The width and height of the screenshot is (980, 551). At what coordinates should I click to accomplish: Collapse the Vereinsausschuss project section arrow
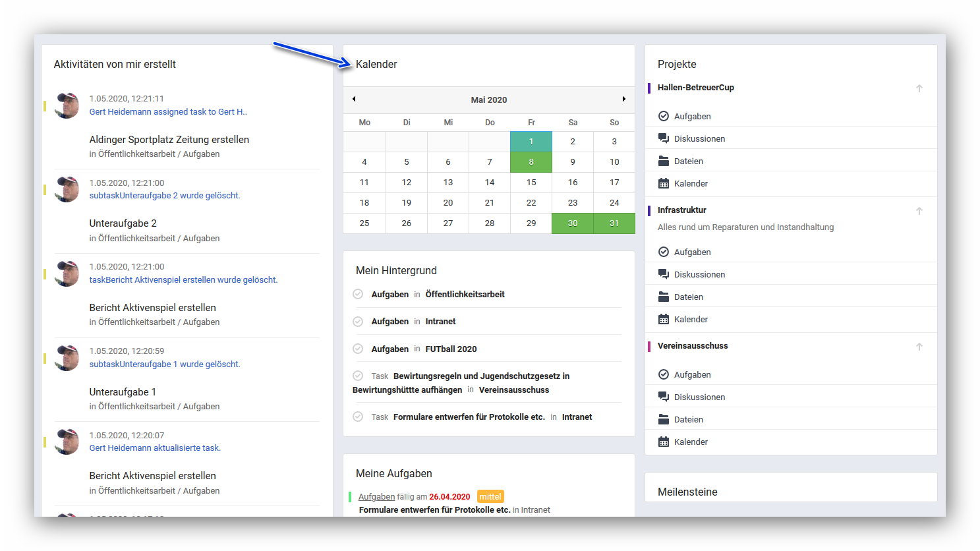click(919, 347)
